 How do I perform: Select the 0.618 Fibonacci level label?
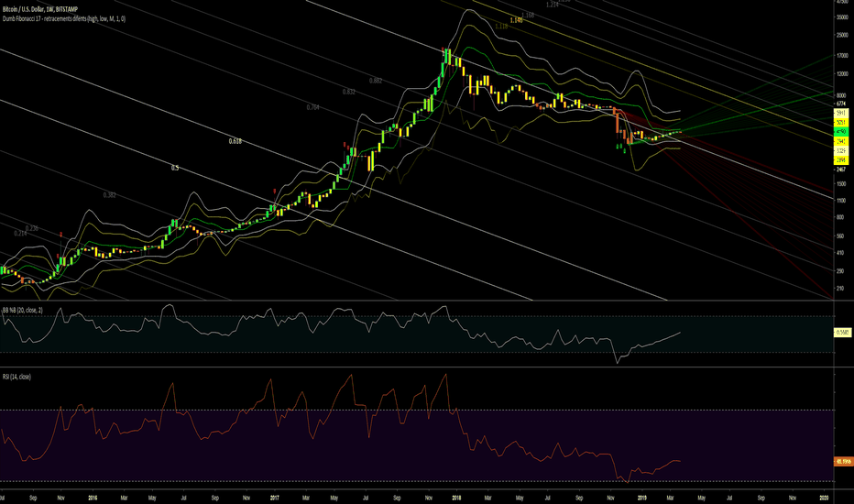[235, 141]
